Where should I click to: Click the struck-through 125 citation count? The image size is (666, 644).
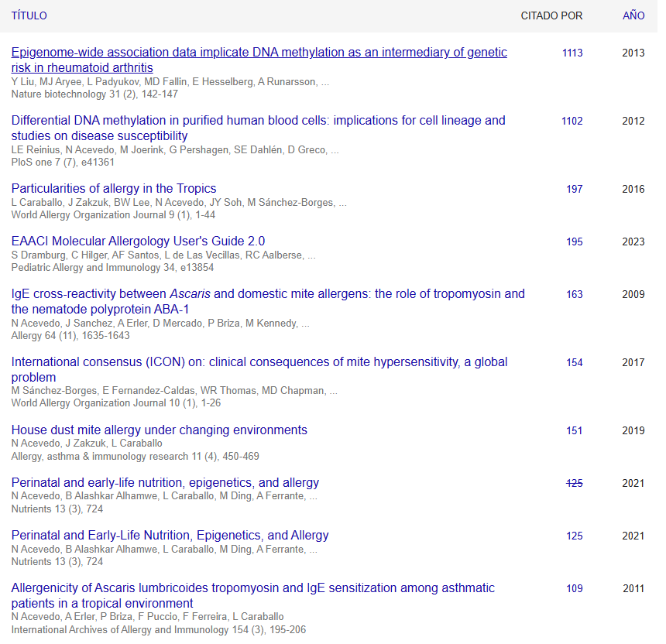coord(574,483)
